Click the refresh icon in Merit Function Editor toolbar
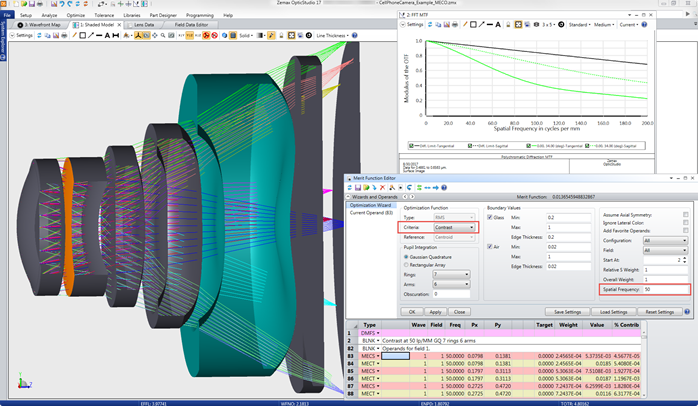Viewport: 698px width, 406px height. click(x=348, y=186)
